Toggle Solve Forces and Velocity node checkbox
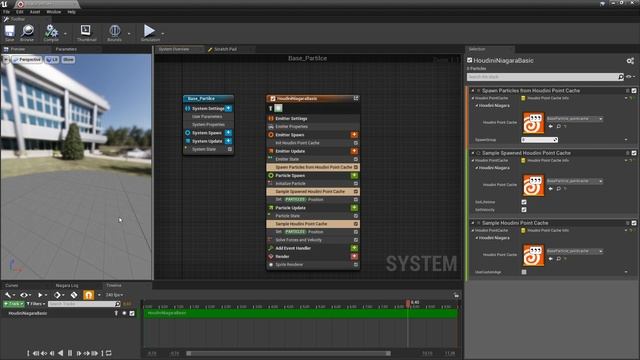 (x=356, y=240)
